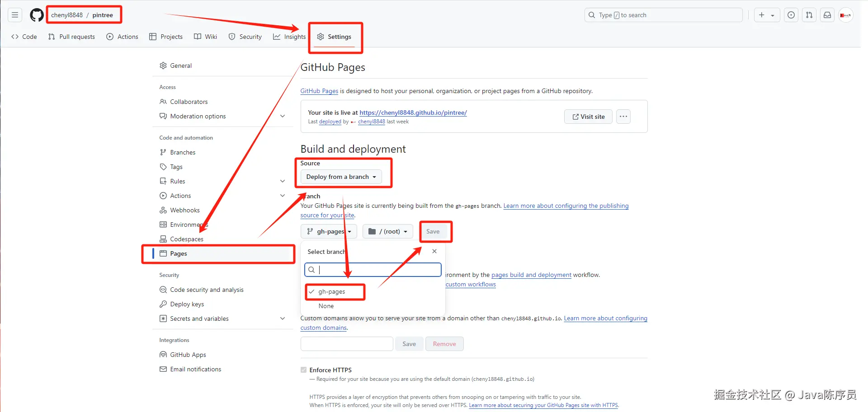Screen dimensions: 868x412
Task: Click Save button for custom domain
Action: [x=409, y=344]
